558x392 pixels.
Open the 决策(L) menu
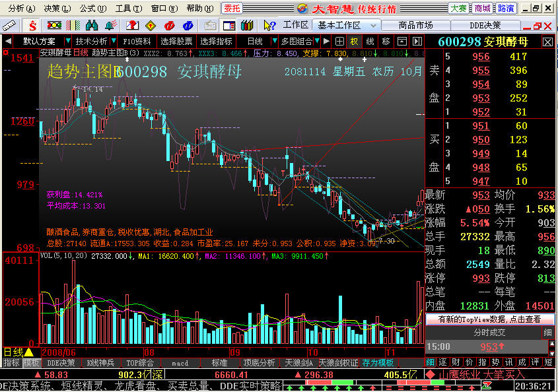(x=57, y=8)
